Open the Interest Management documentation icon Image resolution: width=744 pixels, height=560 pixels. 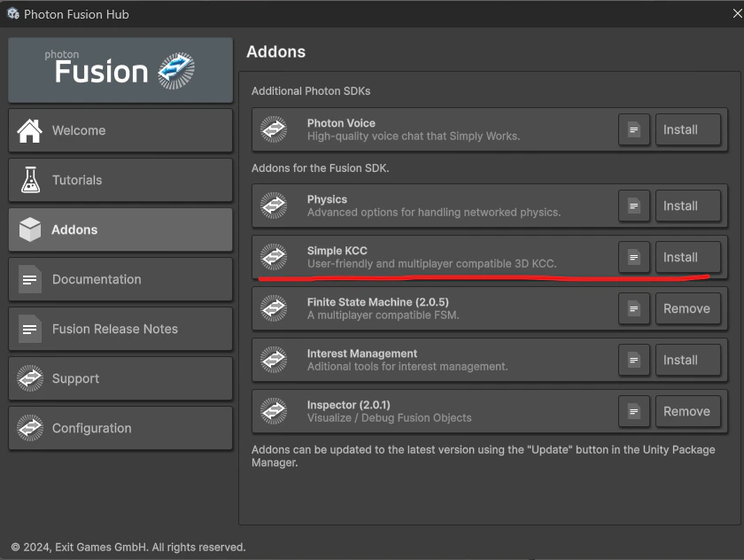(x=633, y=361)
